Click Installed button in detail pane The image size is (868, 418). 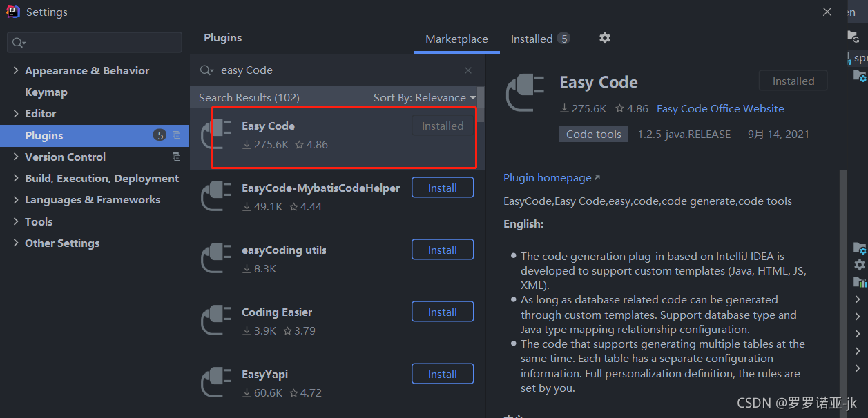click(x=793, y=81)
